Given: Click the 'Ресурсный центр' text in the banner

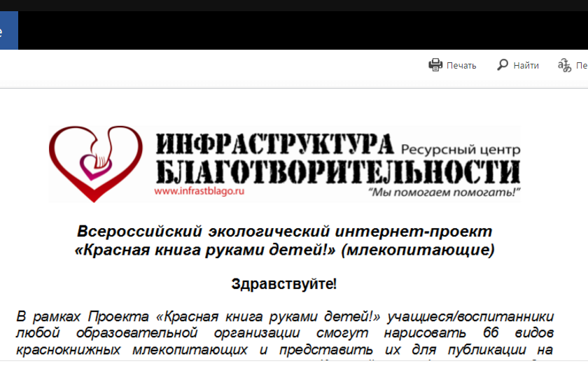Looking at the screenshot, I should click(x=461, y=148).
